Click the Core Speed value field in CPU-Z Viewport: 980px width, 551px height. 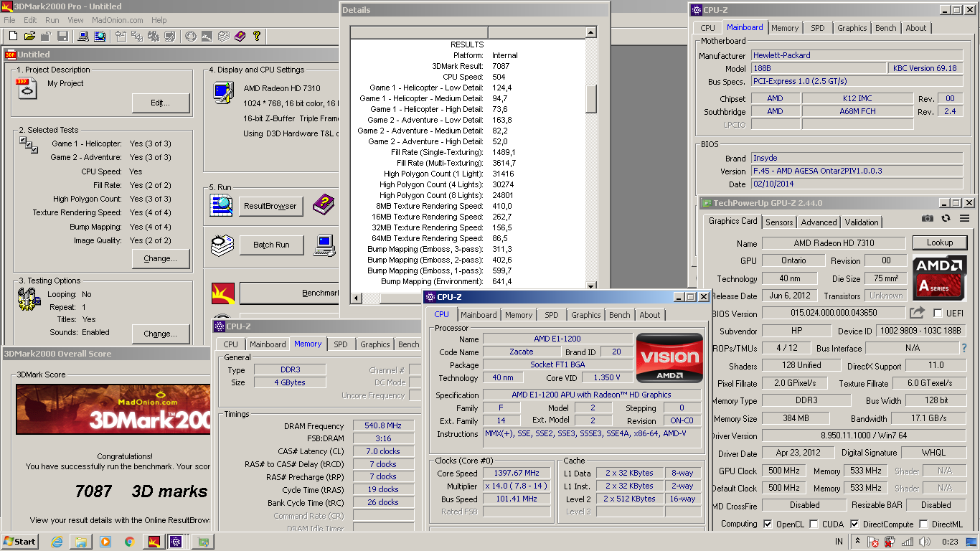(518, 474)
